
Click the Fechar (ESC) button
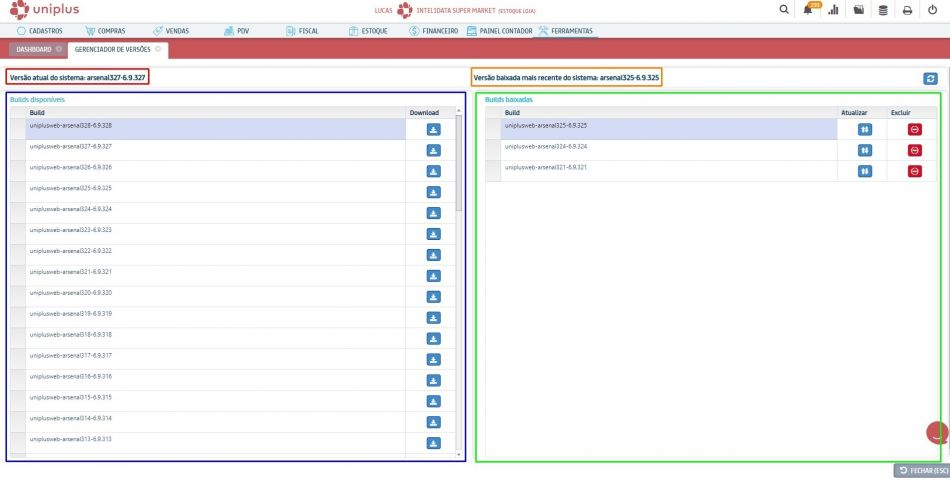pyautogui.click(x=920, y=470)
